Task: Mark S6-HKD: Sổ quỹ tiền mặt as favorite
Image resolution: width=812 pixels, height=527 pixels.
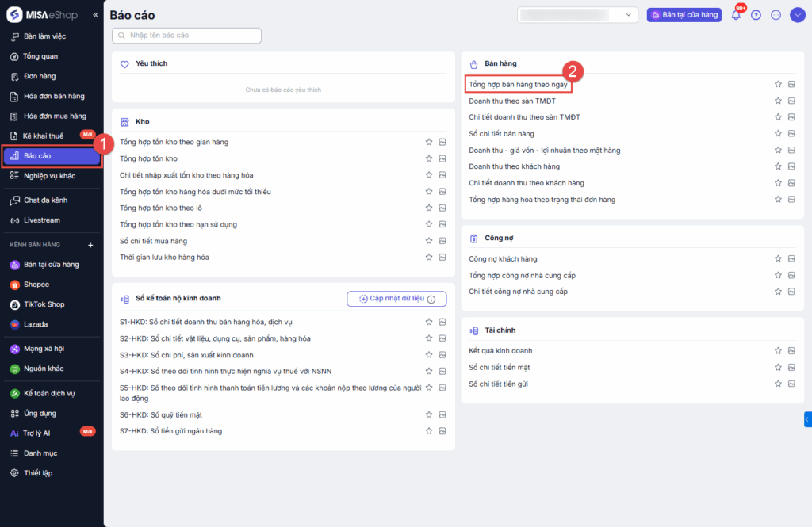Action: 429,414
